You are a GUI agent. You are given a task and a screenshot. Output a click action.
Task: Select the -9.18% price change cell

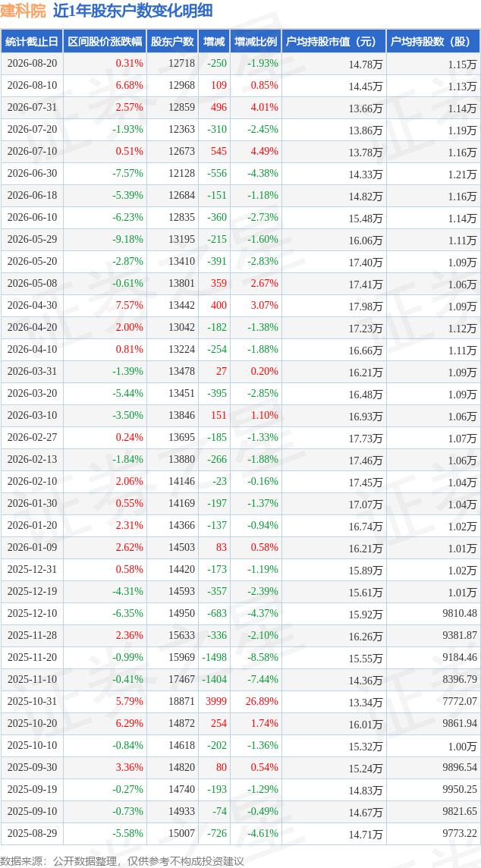click(x=128, y=240)
